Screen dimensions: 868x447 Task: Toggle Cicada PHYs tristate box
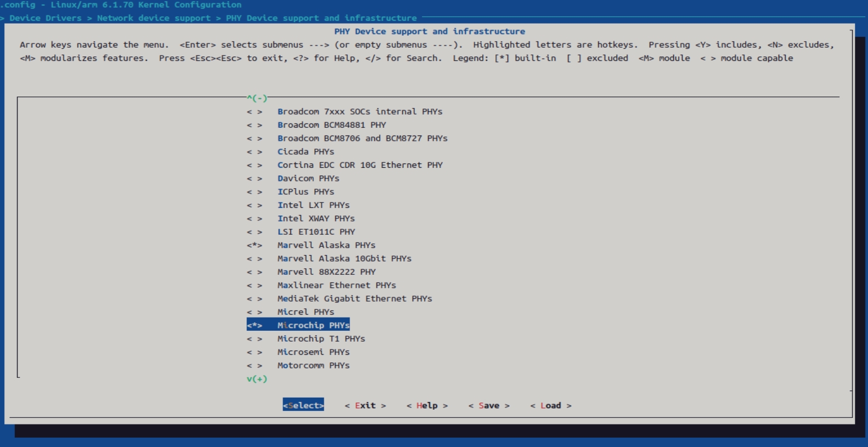[255, 151]
